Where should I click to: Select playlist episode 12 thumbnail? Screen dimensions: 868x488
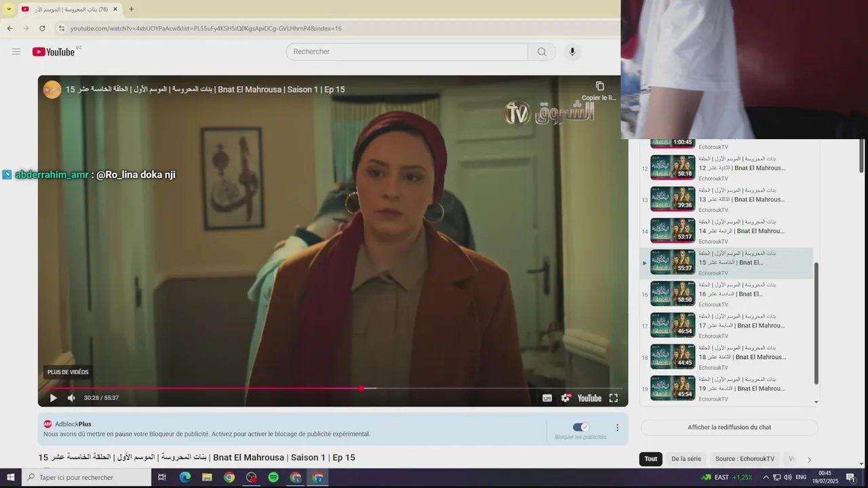pos(673,167)
